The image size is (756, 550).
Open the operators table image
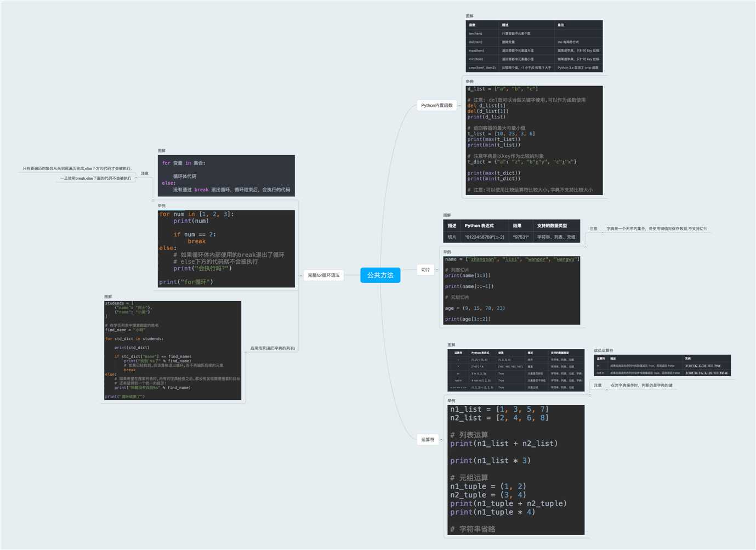pos(516,370)
